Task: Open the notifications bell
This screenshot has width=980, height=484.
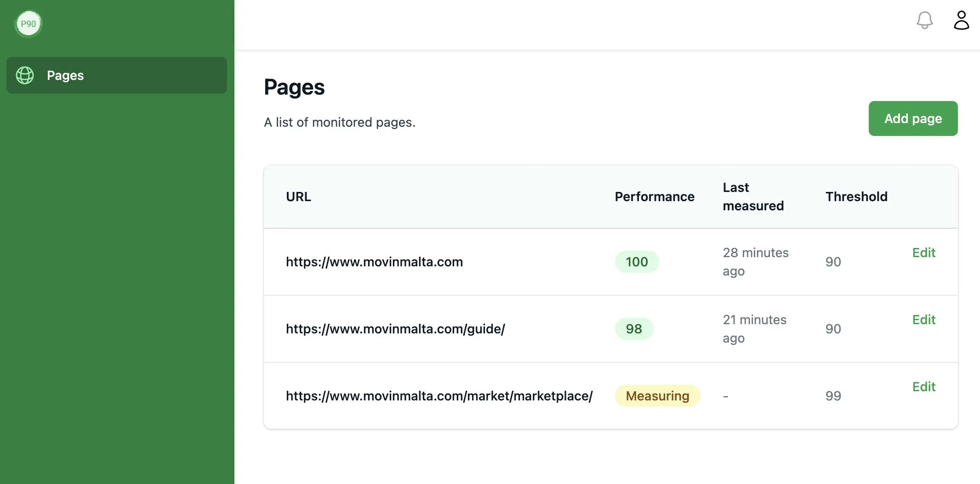Action: (x=924, y=21)
